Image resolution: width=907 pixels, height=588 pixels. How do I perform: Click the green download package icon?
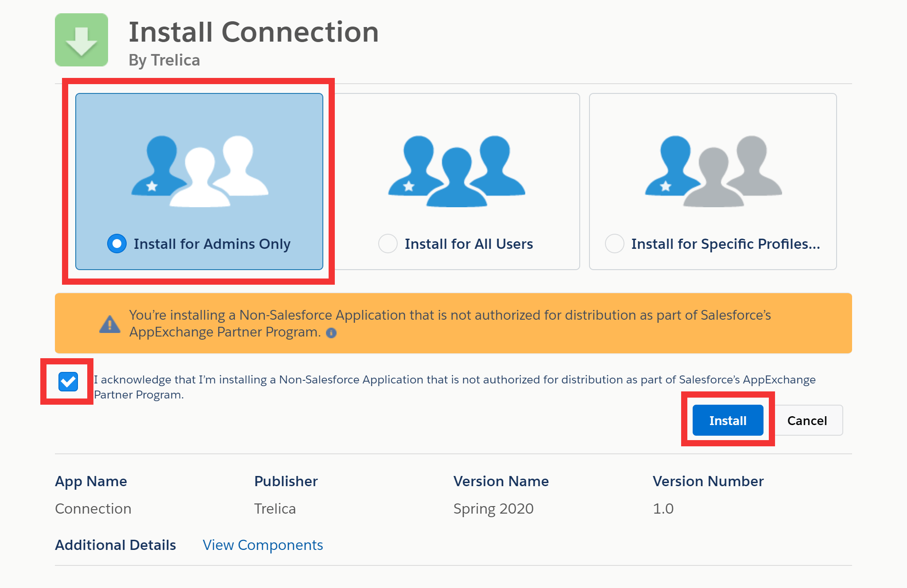(81, 40)
